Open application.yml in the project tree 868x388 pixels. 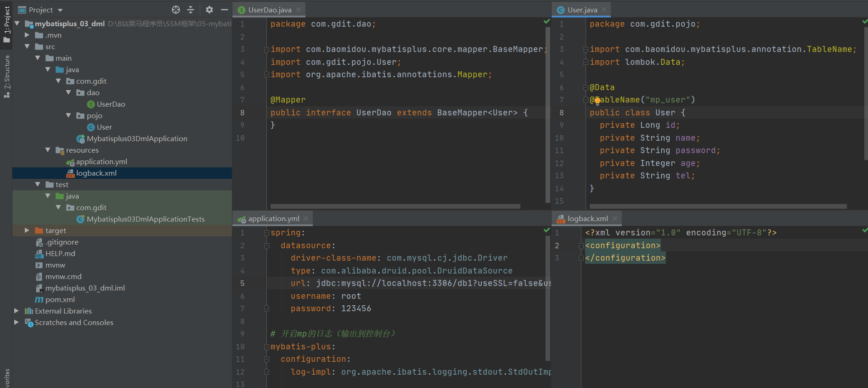101,162
